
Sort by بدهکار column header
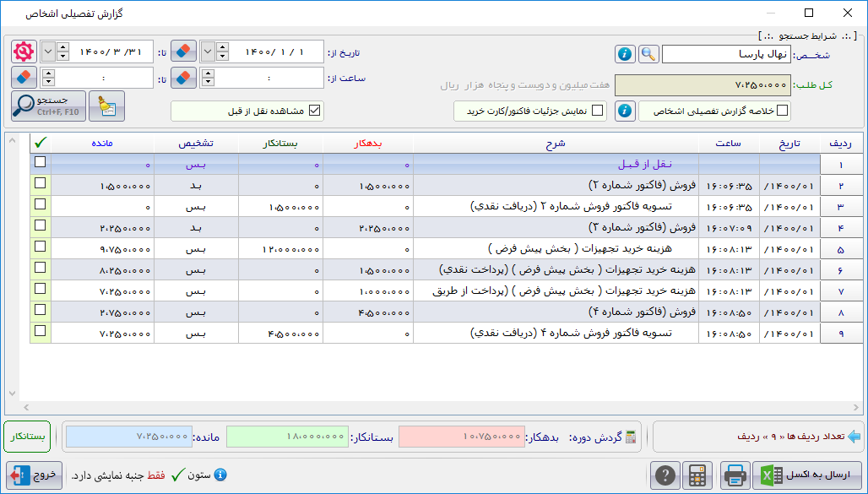tap(368, 144)
